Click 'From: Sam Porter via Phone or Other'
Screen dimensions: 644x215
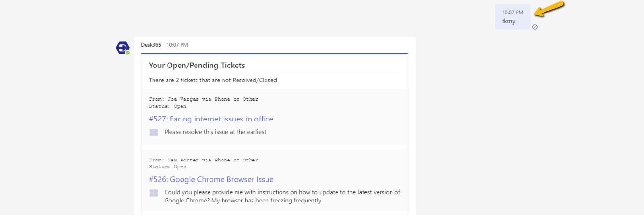(x=203, y=160)
